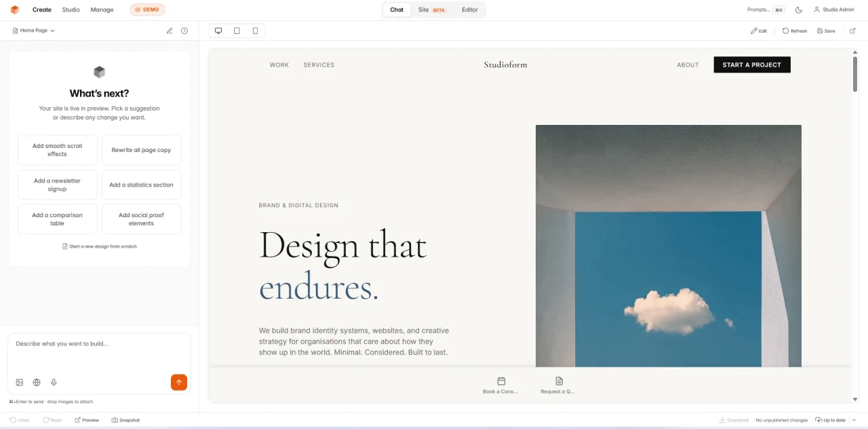Click the gray cube icon above What's next
The image size is (868, 429).
pyautogui.click(x=99, y=72)
